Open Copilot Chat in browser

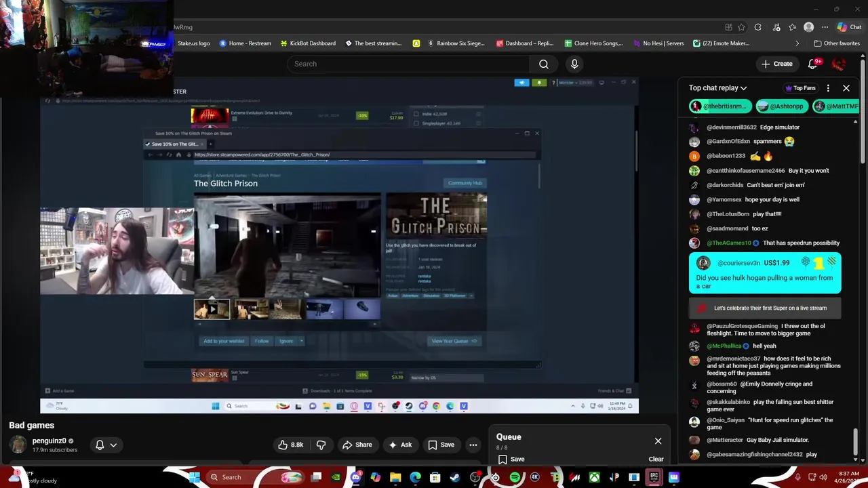849,27
